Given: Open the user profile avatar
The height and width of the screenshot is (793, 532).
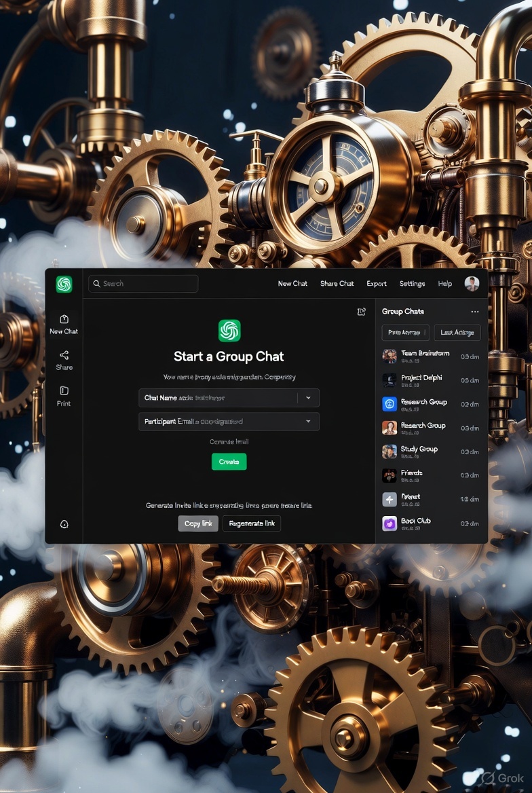Looking at the screenshot, I should [472, 284].
